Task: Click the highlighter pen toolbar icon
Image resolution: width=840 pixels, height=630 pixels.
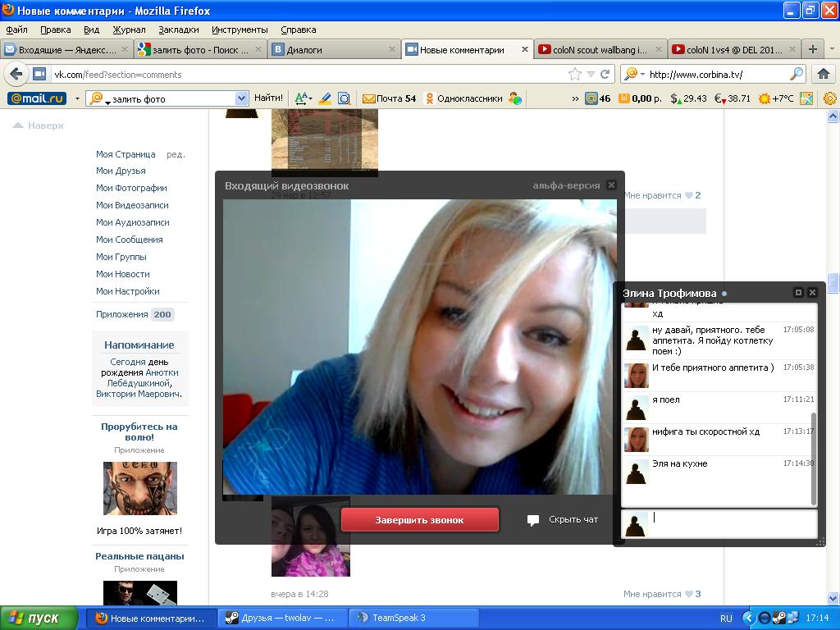Action: coord(325,98)
